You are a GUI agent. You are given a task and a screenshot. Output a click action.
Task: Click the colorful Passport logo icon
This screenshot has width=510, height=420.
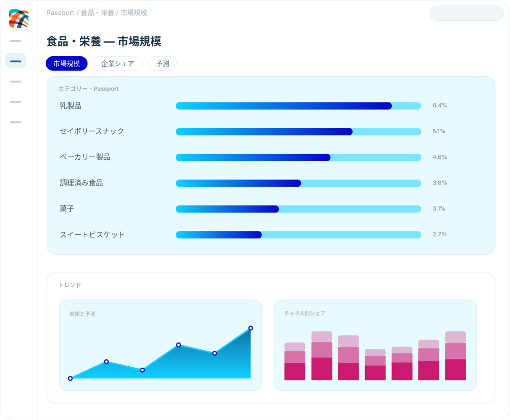click(18, 18)
